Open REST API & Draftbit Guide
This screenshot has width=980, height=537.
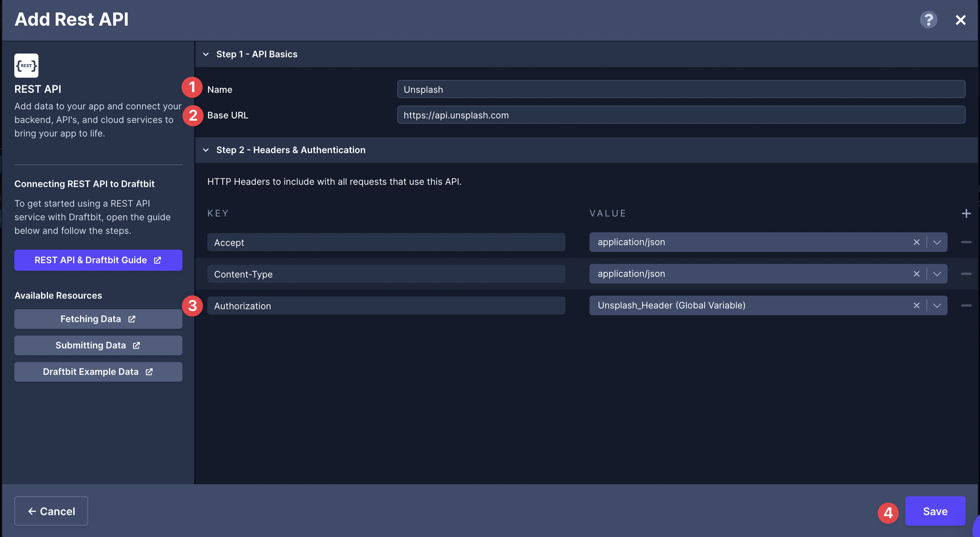[98, 260]
